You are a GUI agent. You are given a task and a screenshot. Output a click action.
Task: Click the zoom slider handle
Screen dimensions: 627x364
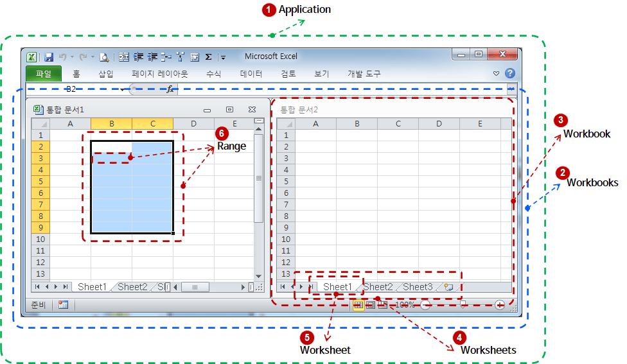[463, 305]
